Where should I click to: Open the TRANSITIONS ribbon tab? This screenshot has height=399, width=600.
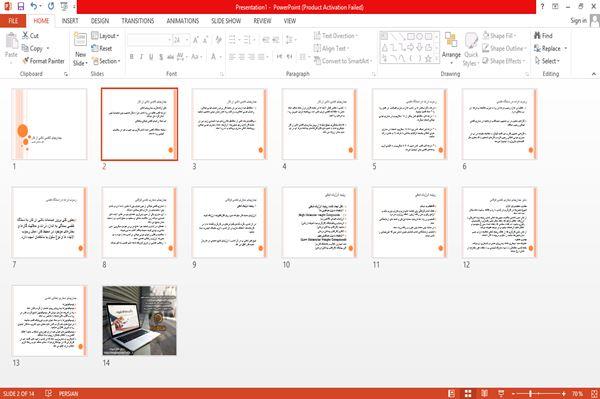138,21
